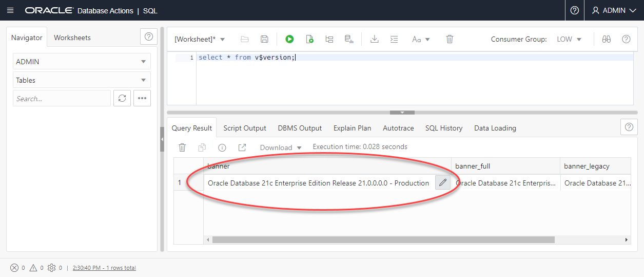Switch to the Worksheets tab
Viewport: 644px width, 277px height.
pyautogui.click(x=72, y=38)
